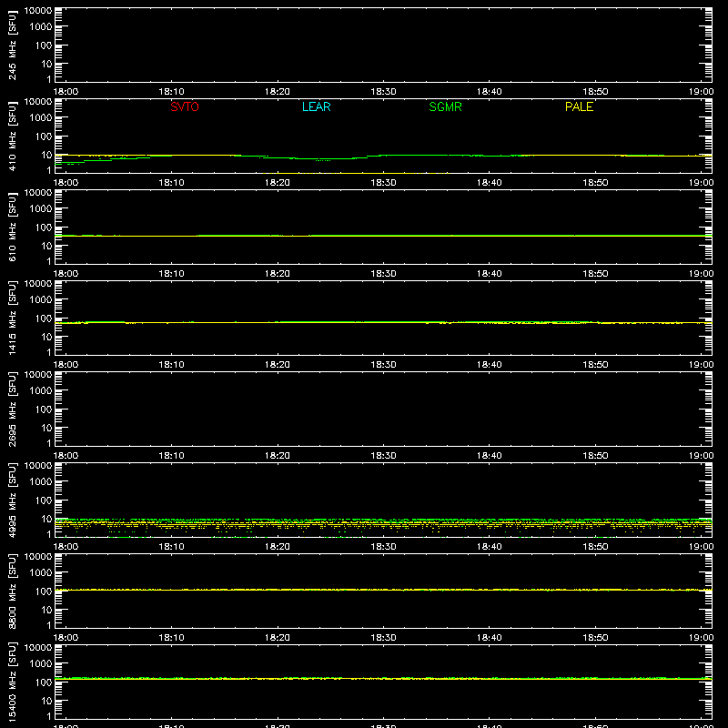Select the 1415 MHz [SFU] axis title
The image size is (728, 728).
pyautogui.click(x=13, y=318)
